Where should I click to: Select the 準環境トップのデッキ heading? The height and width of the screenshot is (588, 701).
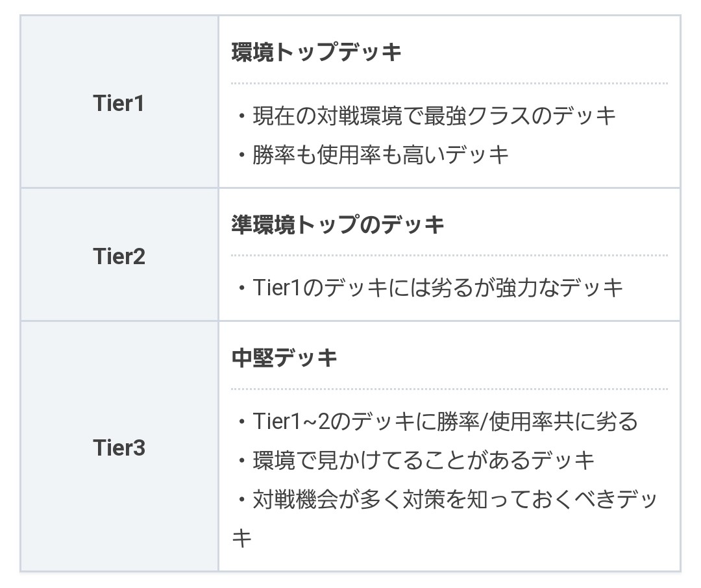point(338,225)
